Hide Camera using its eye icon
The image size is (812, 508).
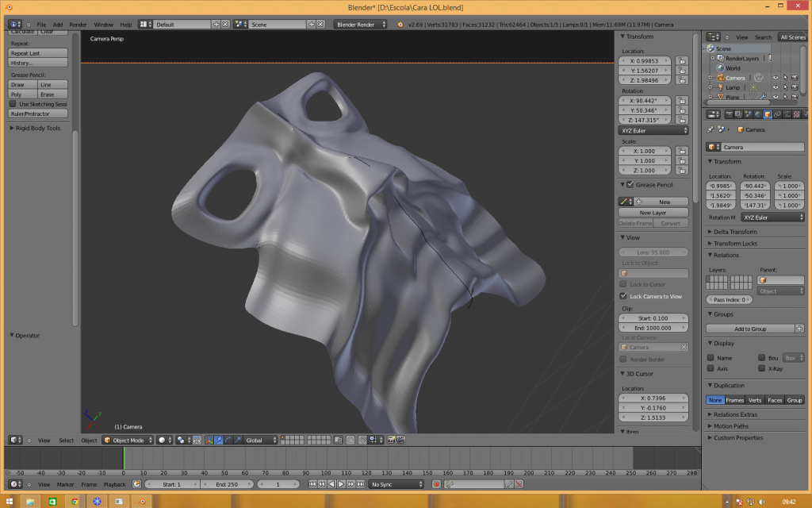click(776, 78)
